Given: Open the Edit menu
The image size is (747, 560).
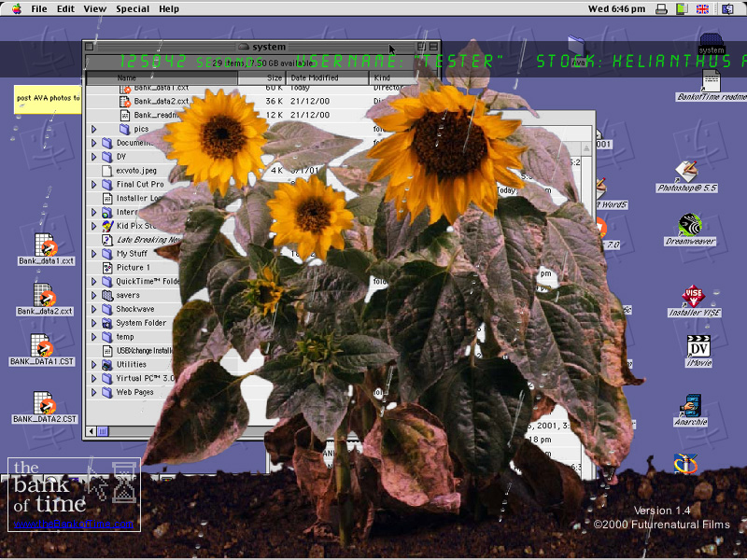Looking at the screenshot, I should (x=65, y=9).
